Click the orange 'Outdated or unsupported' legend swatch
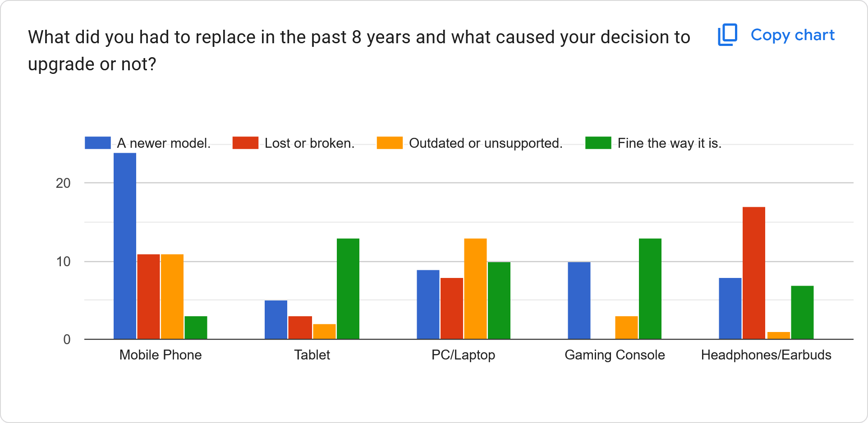868x423 pixels. click(x=390, y=143)
